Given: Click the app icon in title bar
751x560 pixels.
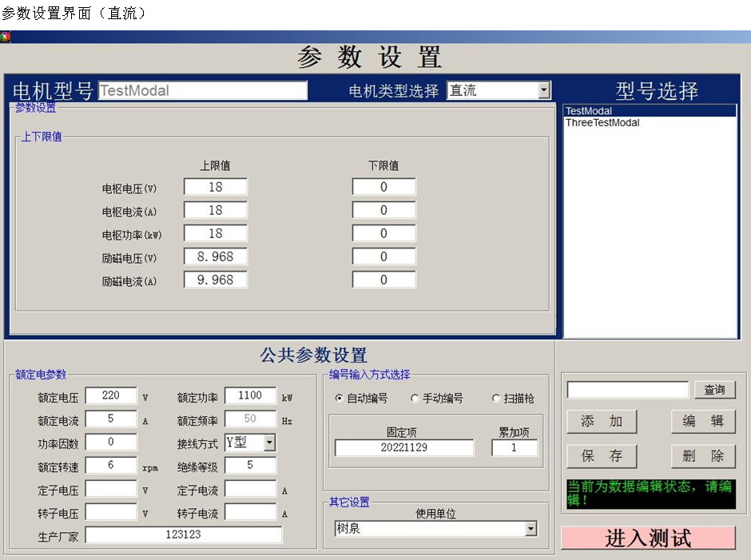Looking at the screenshot, I should (x=6, y=37).
